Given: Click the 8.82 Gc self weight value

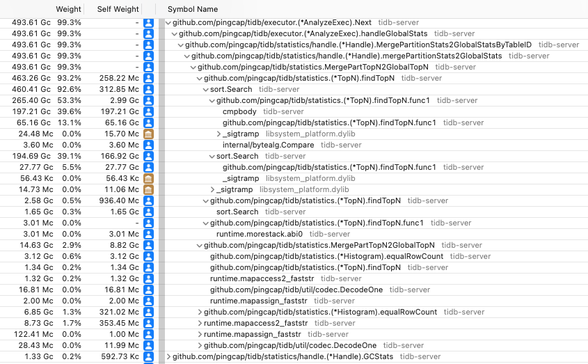Looking at the screenshot, I should pyautogui.click(x=125, y=245).
